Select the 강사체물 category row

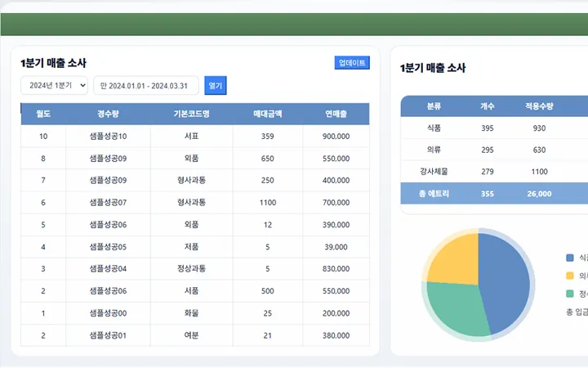[494, 172]
